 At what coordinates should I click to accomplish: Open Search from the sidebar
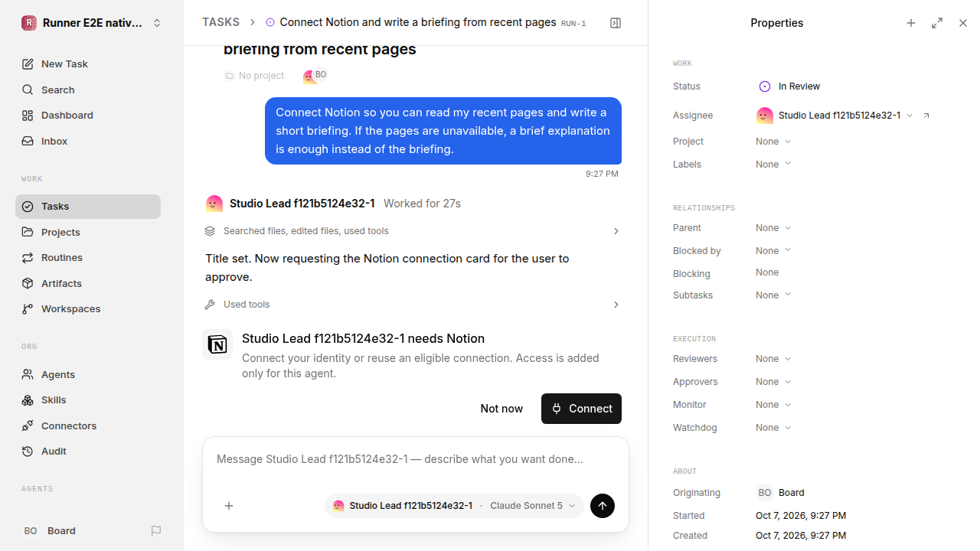(x=88, y=90)
